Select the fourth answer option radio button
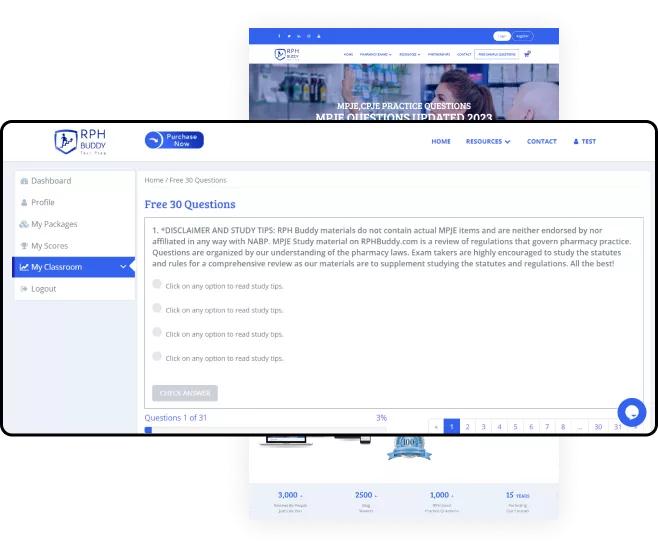 (157, 357)
